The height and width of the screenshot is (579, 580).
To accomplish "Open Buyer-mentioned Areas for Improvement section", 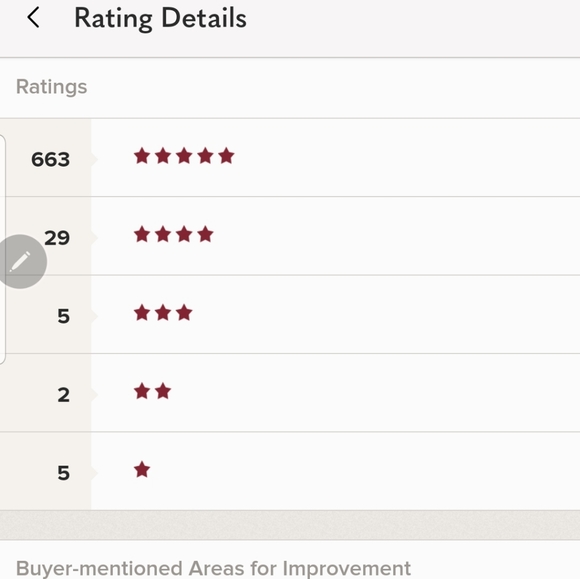I will click(x=213, y=568).
